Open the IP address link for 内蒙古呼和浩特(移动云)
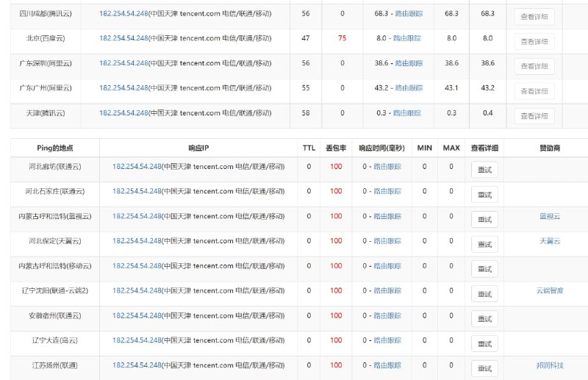Screen dimensions: 588x380 [x=137, y=265]
